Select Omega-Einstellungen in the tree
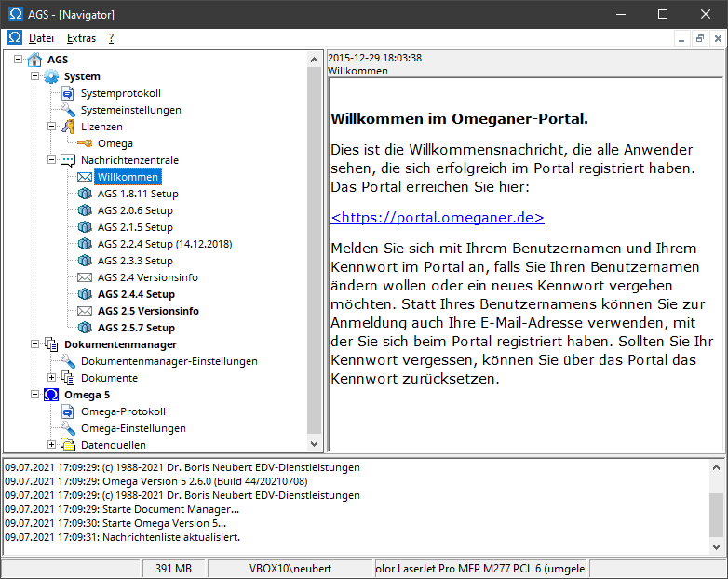The width and height of the screenshot is (728, 579). [133, 428]
